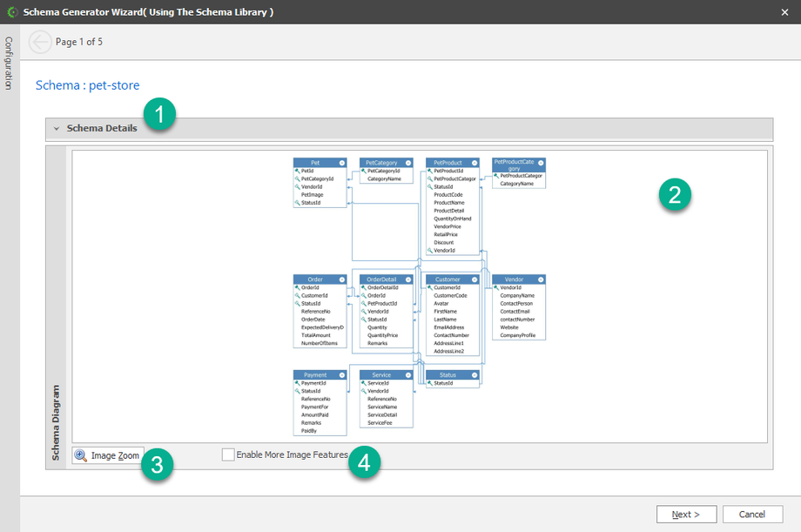Click the Order table header
The height and width of the screenshot is (532, 801).
point(320,279)
